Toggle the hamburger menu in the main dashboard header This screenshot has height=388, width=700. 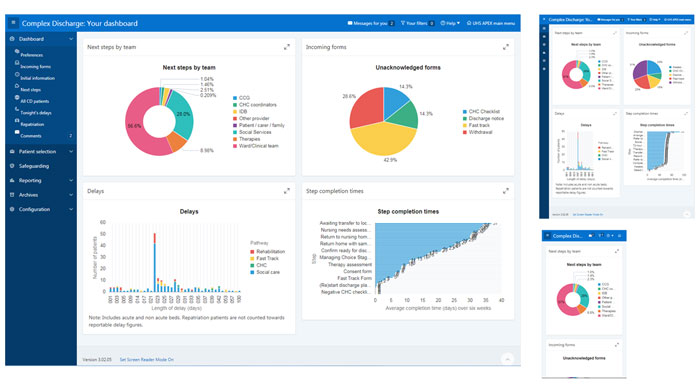pos(13,23)
